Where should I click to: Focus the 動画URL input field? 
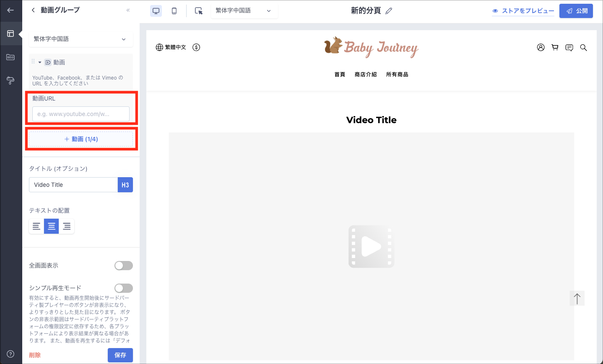pos(81,114)
